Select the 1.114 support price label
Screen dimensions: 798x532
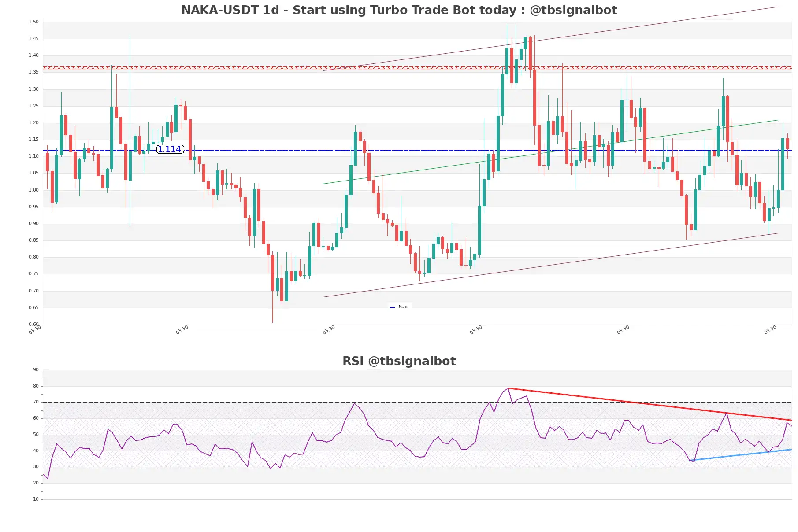coord(170,149)
